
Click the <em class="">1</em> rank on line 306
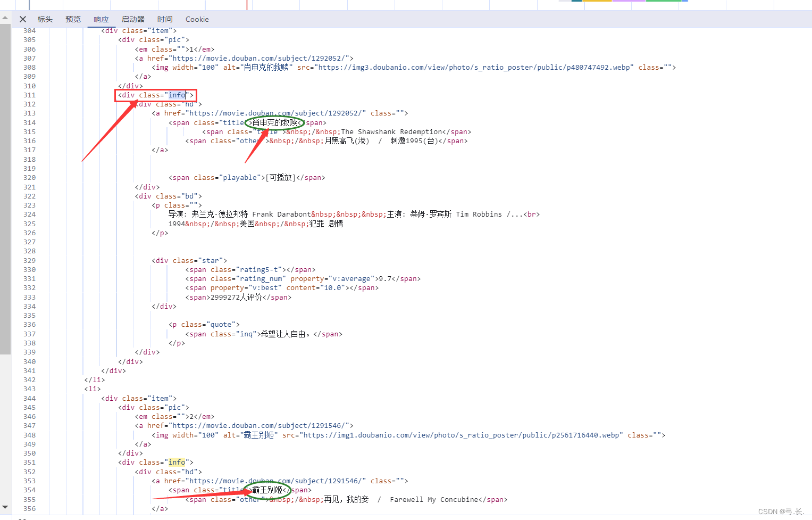tap(174, 49)
